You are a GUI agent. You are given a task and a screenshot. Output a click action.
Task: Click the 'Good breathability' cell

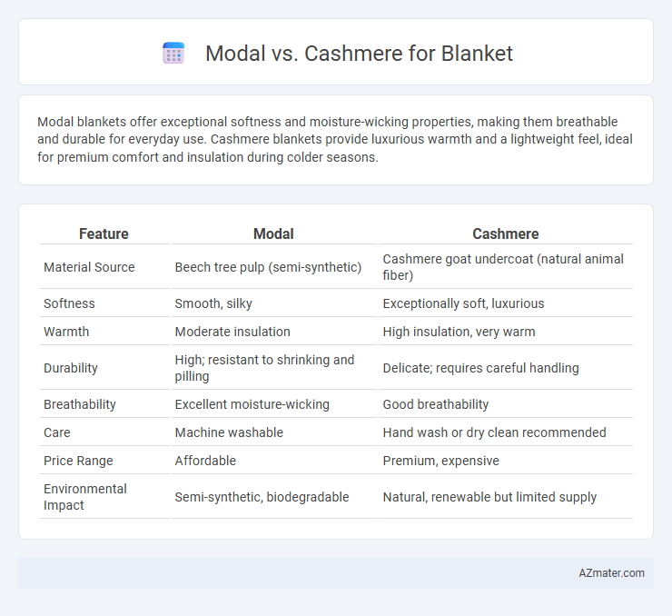(x=435, y=404)
